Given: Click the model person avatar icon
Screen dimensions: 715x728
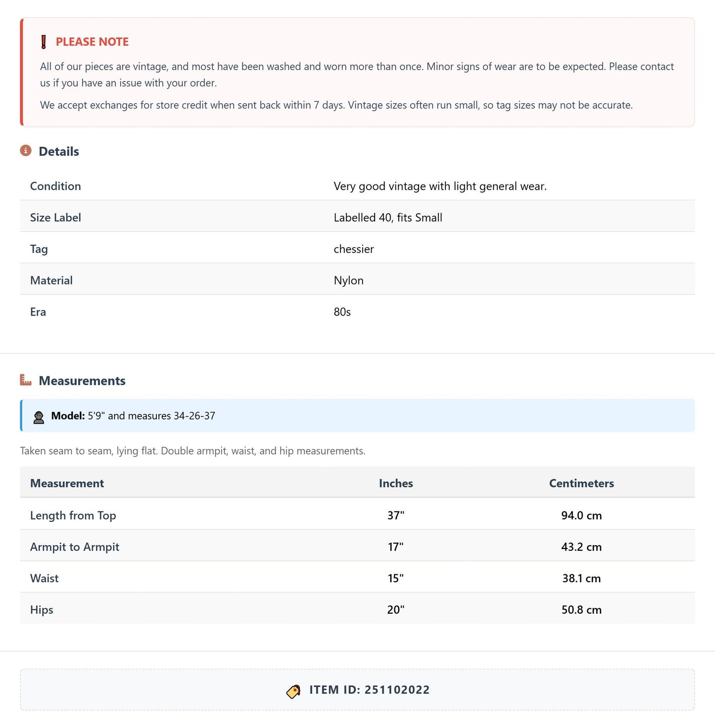Looking at the screenshot, I should pyautogui.click(x=39, y=416).
